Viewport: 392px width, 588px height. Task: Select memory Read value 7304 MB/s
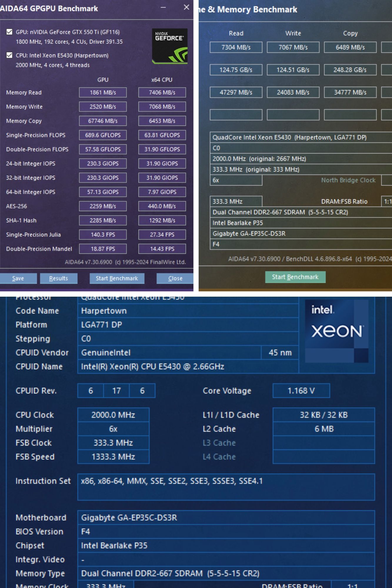(236, 47)
